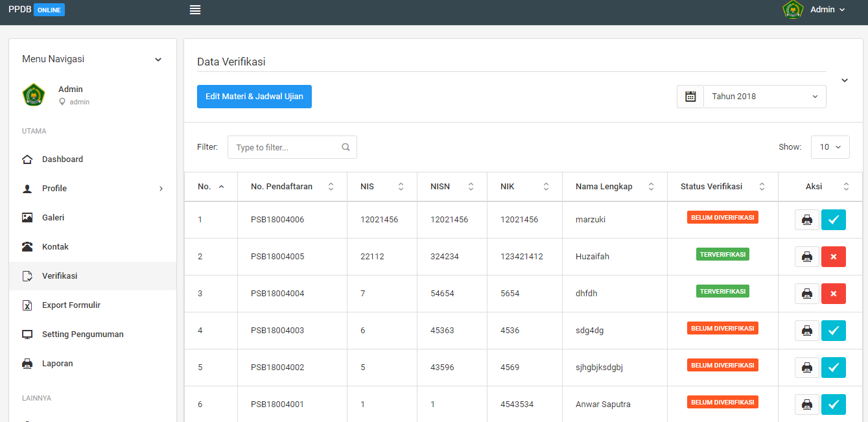
Task: Unverify dhfdh using the red X button
Action: (833, 294)
